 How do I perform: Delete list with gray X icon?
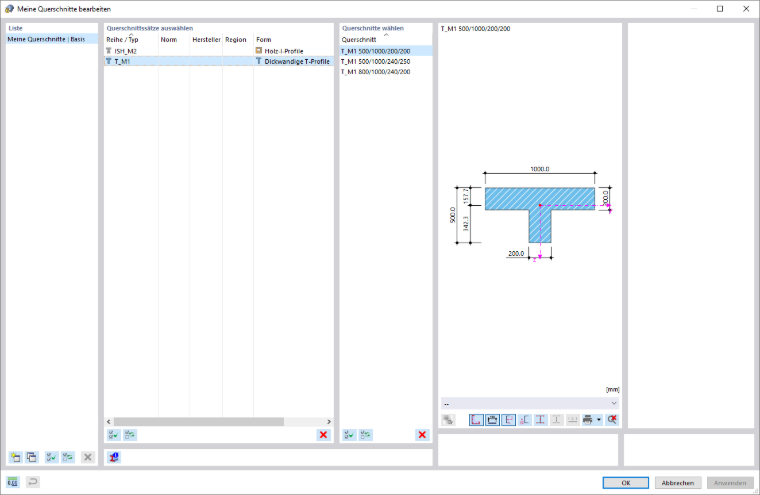pyautogui.click(x=88, y=457)
